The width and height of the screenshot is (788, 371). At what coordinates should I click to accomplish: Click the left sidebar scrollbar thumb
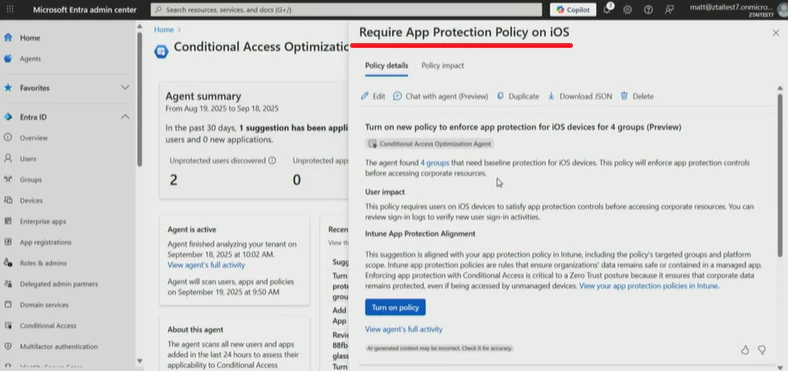(x=139, y=99)
